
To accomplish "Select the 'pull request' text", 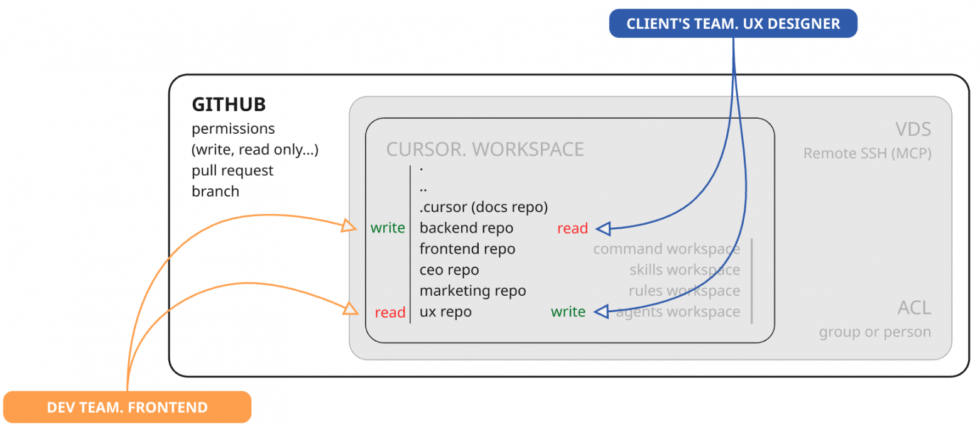I will click(232, 171).
